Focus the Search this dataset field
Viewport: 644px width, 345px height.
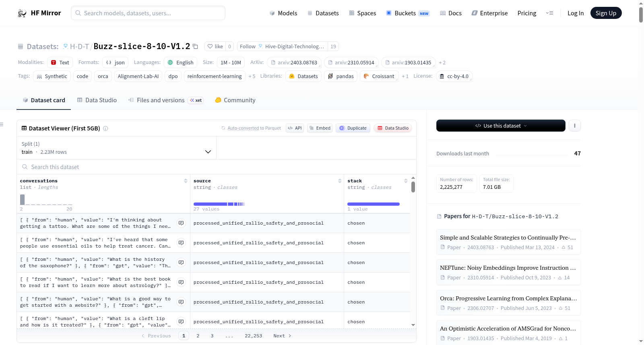pos(217,167)
